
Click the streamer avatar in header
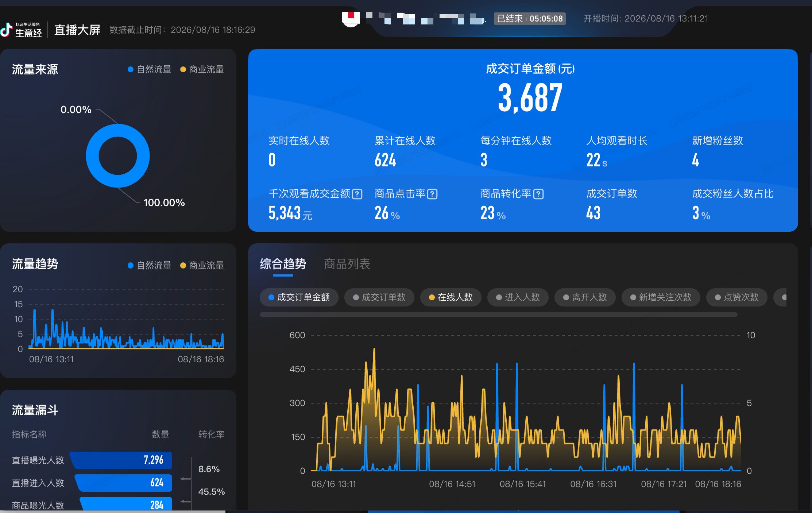coord(351,18)
